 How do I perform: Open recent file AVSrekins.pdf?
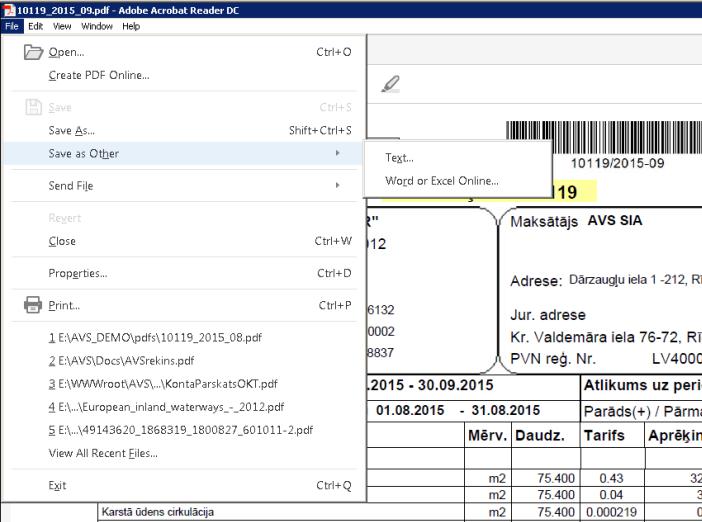click(184, 360)
